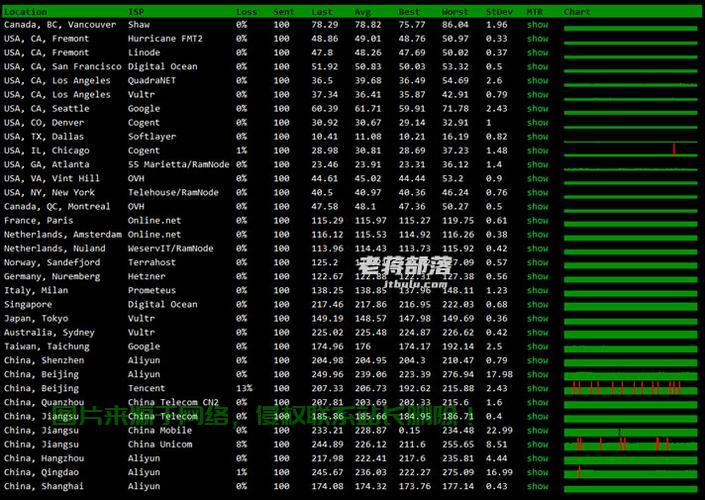Click the show MTR link for Vancouver Shaw
Viewport: 705px width, 500px height.
[x=537, y=25]
